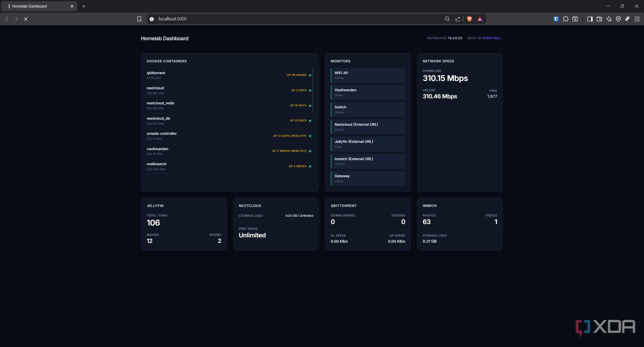The width and height of the screenshot is (644, 347).
Task: Click the browser back arrow
Action: [x=7, y=19]
